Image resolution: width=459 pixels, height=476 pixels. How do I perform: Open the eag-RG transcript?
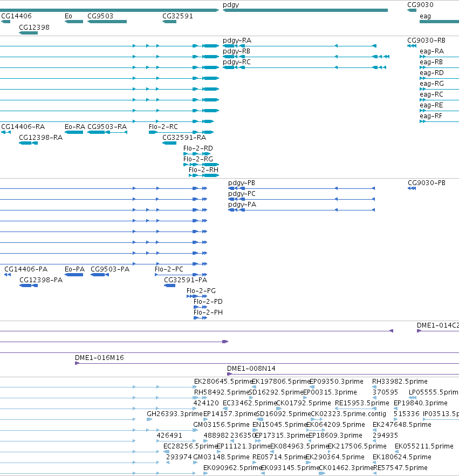click(x=439, y=89)
